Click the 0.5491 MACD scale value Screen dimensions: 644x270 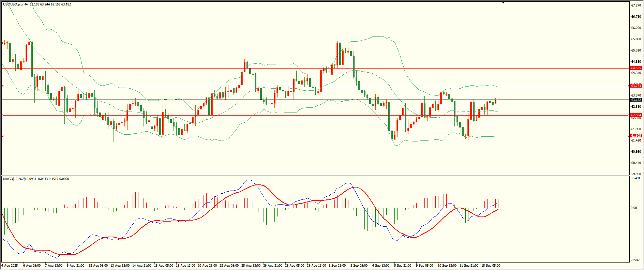[636, 178]
